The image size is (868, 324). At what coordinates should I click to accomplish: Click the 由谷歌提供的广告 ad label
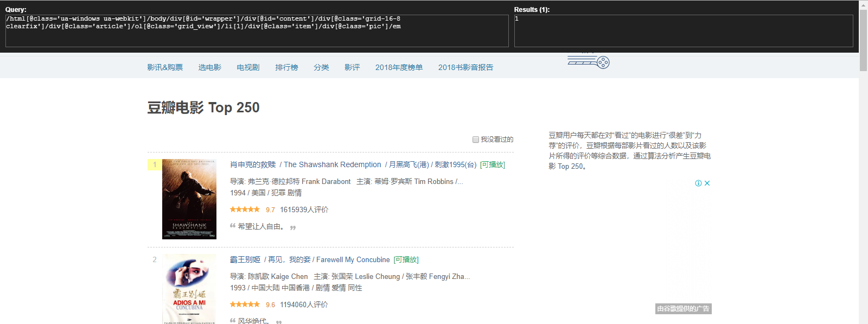pos(684,309)
